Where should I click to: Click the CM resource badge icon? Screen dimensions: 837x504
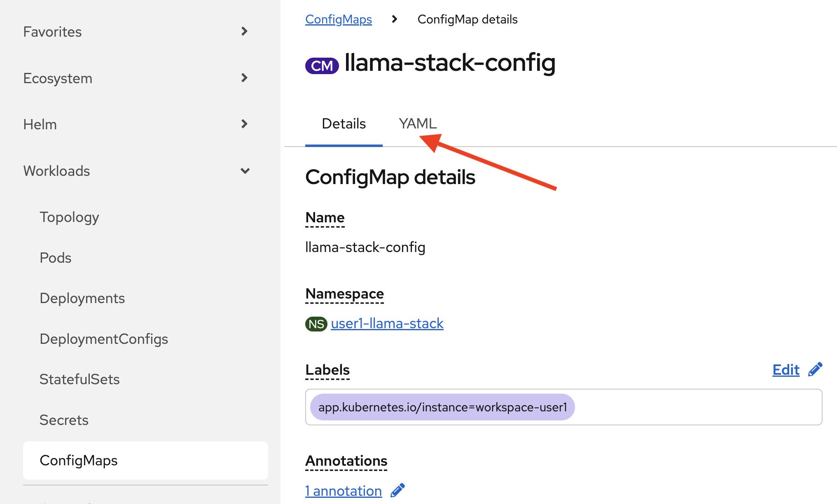(322, 65)
